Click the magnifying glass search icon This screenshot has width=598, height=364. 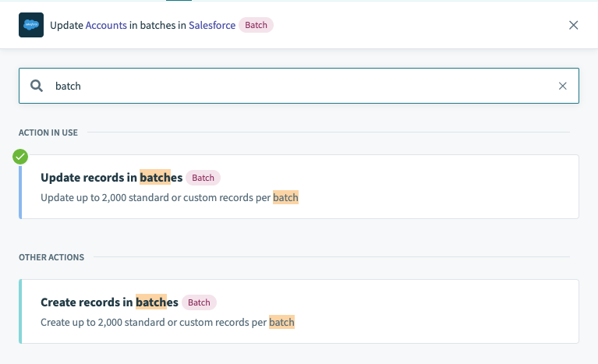pyautogui.click(x=37, y=86)
